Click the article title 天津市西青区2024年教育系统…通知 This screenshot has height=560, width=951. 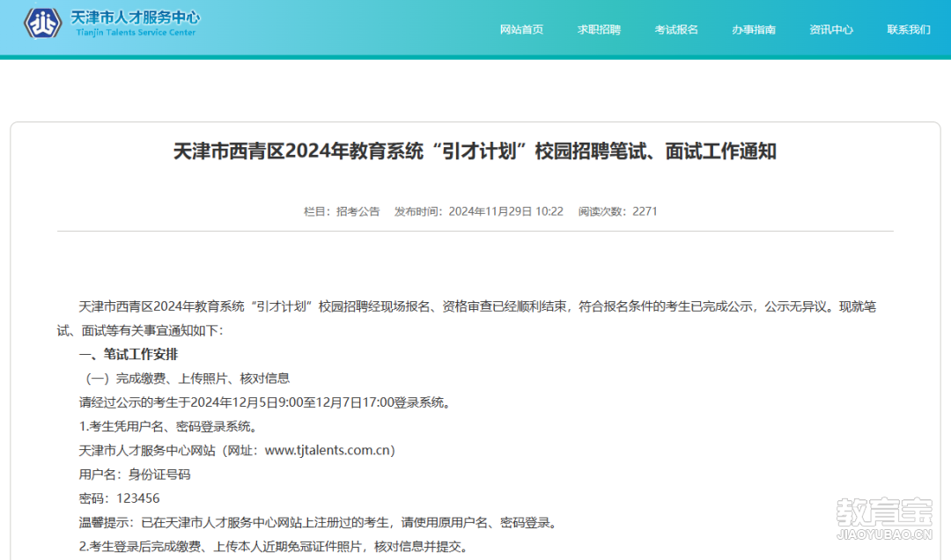pos(475,151)
